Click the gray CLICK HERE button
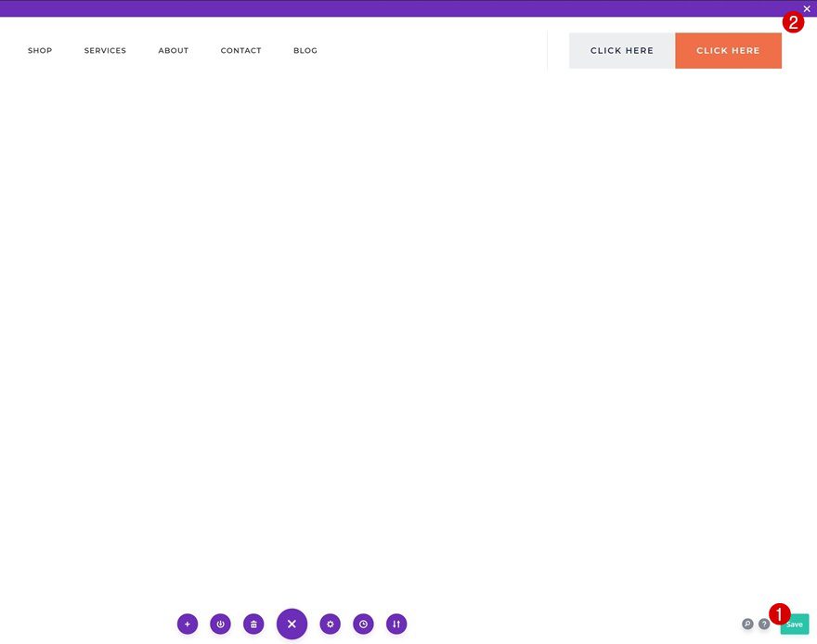Screen dimensions: 817x644 click(621, 50)
